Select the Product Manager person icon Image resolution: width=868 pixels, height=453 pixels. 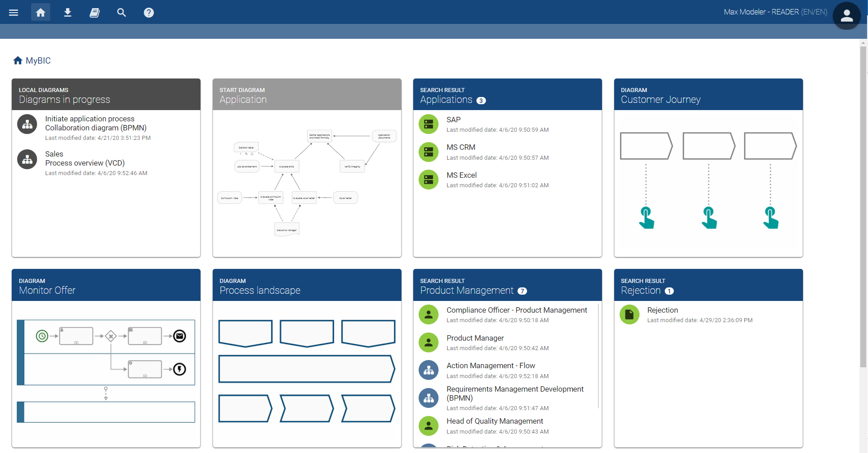[x=428, y=342]
